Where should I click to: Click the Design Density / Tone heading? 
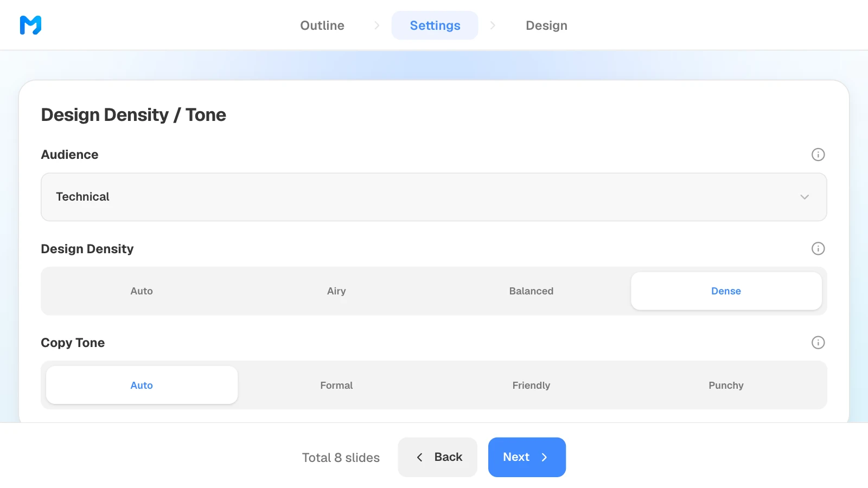[x=133, y=115]
